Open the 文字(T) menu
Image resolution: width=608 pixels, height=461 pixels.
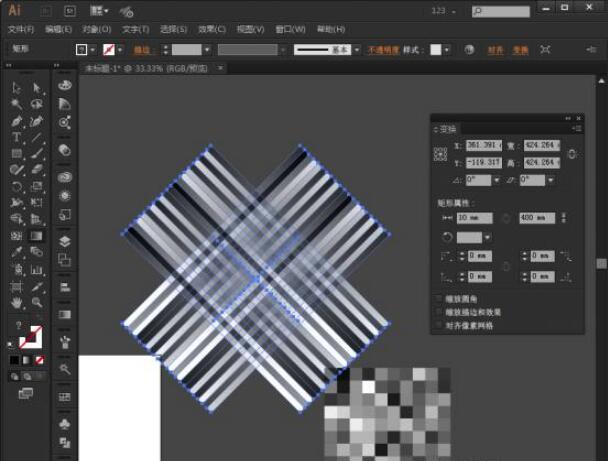(135, 29)
